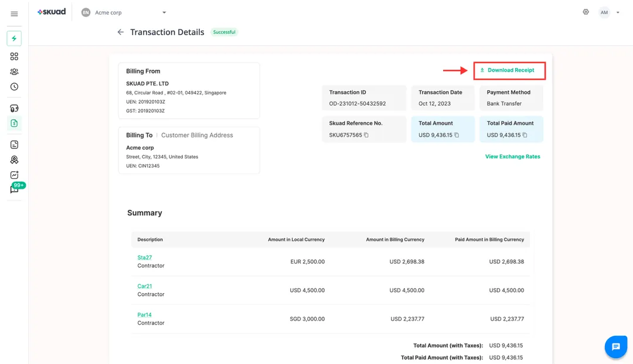Viewport: 633px width, 364px height.
Task: Expand the AM user account dropdown arrow
Action: pyautogui.click(x=618, y=12)
